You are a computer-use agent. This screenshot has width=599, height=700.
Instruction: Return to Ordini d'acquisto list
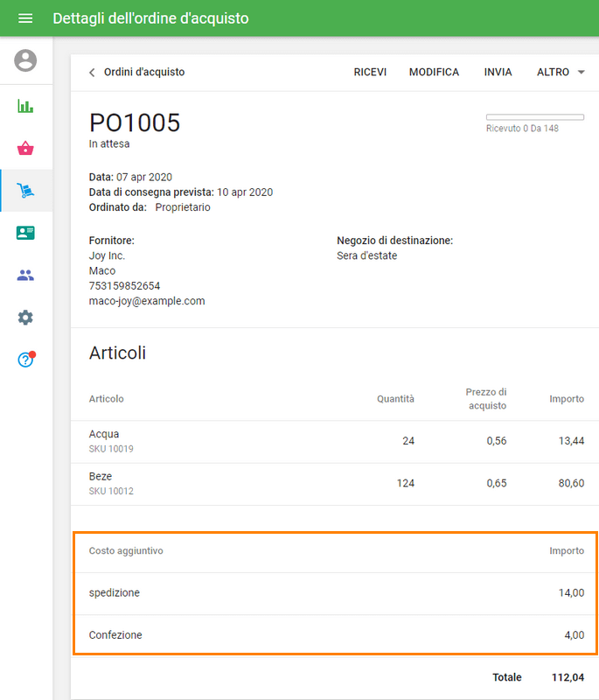click(144, 73)
